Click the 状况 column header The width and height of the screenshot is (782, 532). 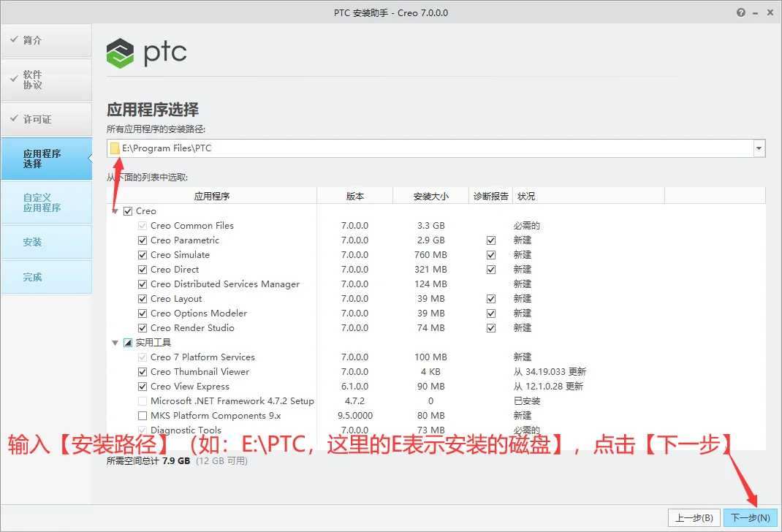click(x=589, y=196)
